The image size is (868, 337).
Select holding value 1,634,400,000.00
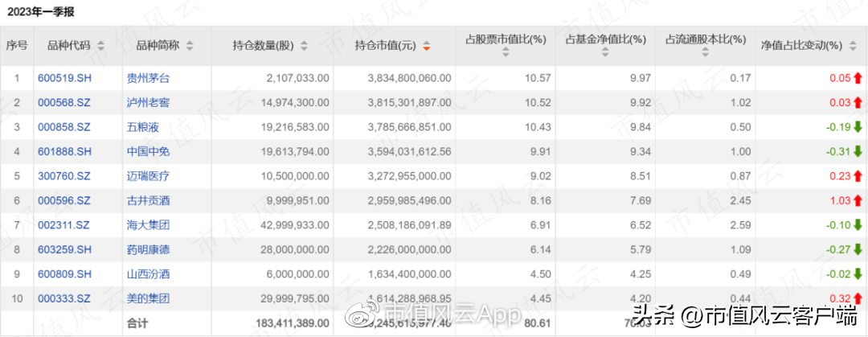click(x=409, y=274)
